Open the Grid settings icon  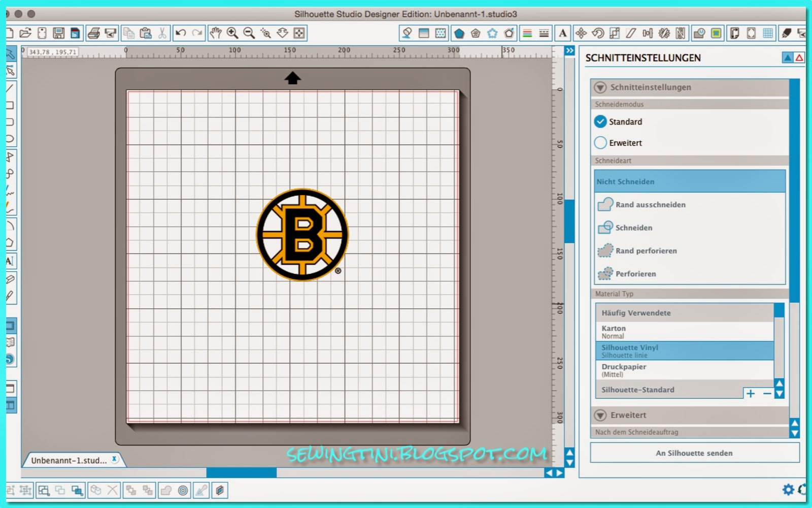[768, 34]
